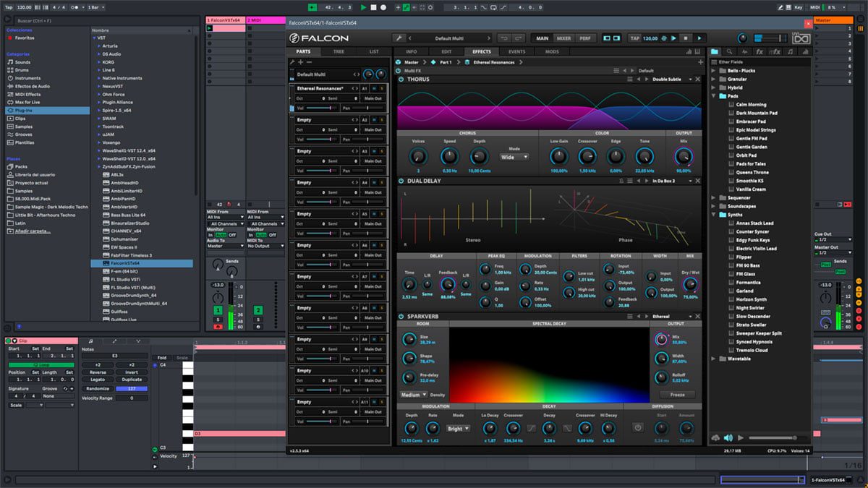
Task: Toggle track 1 activator button in Ableton
Action: 218,310
